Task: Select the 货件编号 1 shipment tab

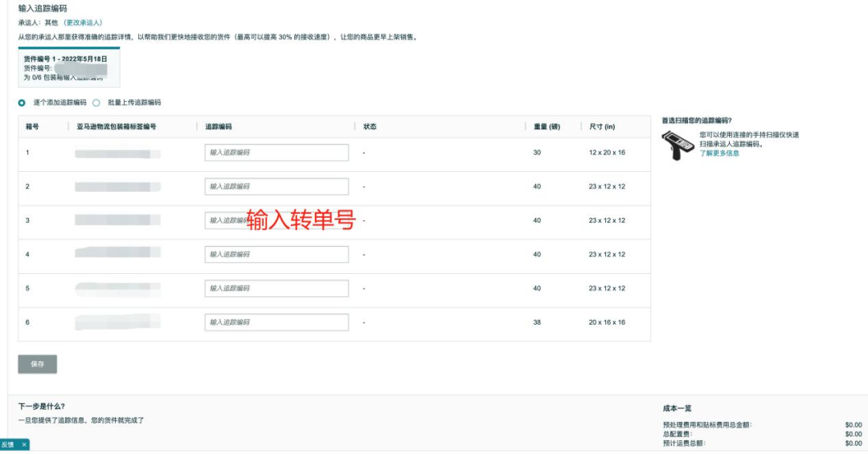Action: tap(68, 67)
